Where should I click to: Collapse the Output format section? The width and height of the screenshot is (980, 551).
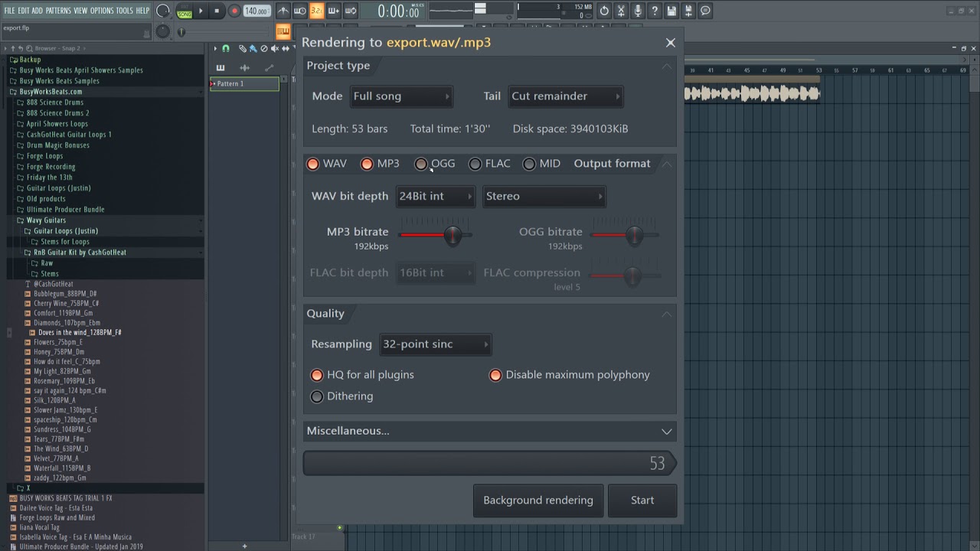point(667,164)
